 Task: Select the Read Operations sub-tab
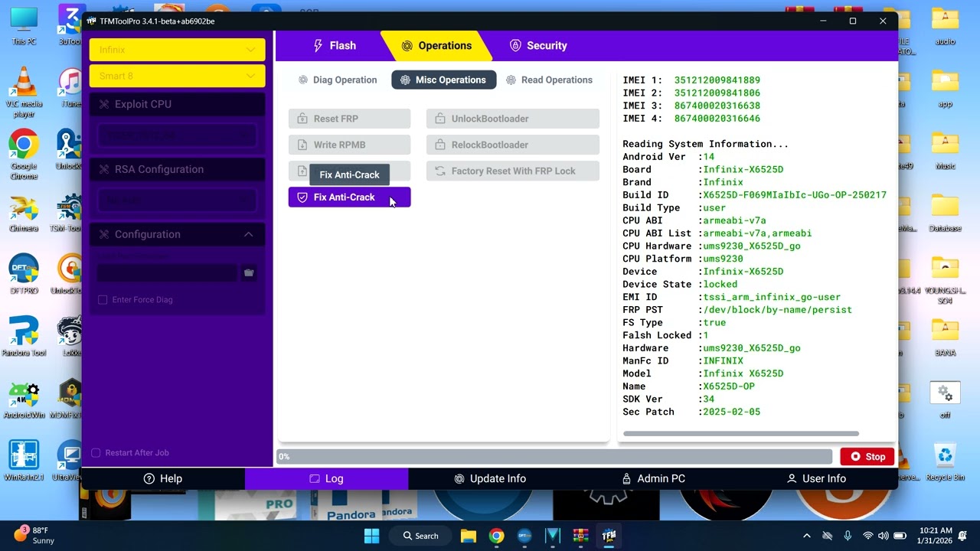point(549,80)
